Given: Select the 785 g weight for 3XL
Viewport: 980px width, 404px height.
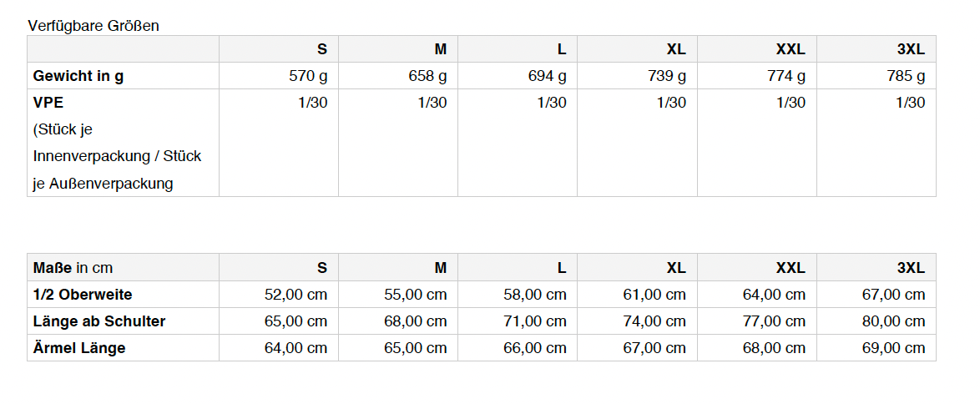Looking at the screenshot, I should point(906,76).
